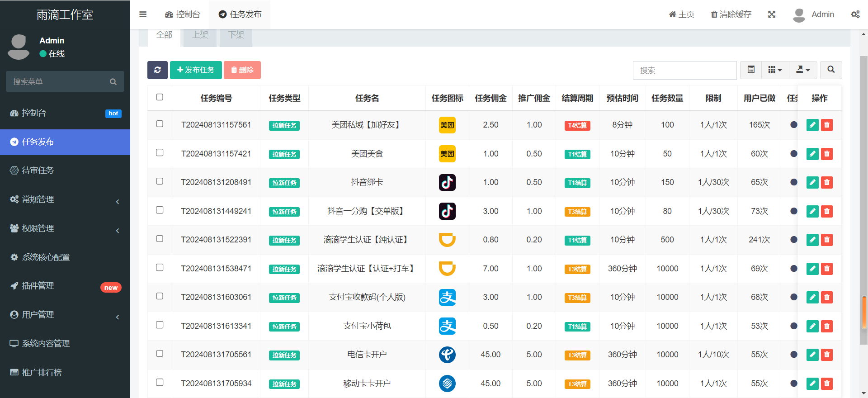Toggle the sidebar with the hamburger icon
Screen dimensions: 868x398
coord(143,14)
